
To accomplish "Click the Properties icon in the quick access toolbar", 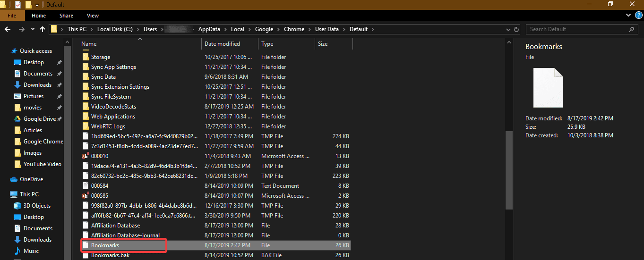I will 18,4.
